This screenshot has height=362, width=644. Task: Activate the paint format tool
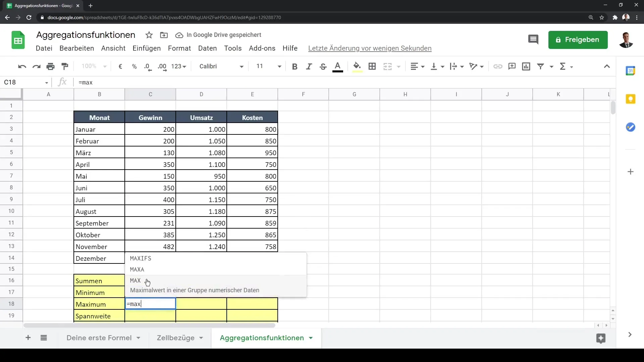coord(65,66)
